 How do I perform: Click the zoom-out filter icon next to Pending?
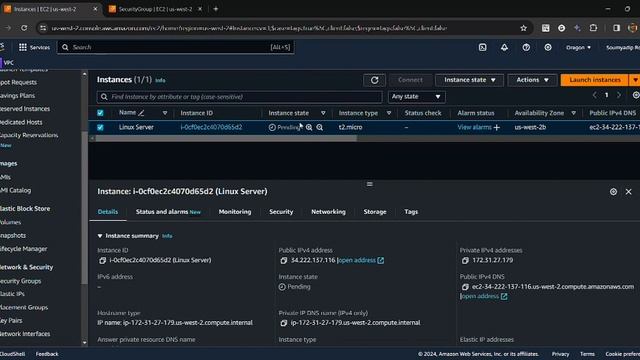point(320,127)
